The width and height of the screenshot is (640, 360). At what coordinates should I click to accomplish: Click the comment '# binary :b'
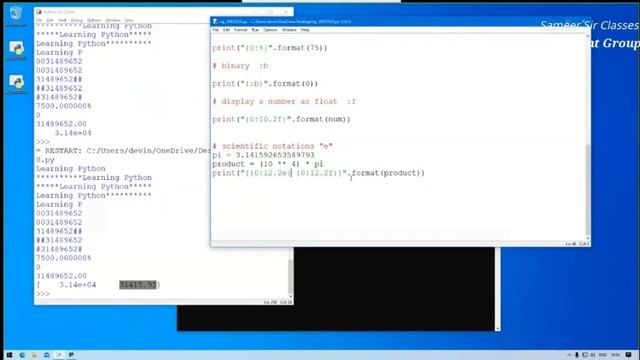pyautogui.click(x=240, y=66)
